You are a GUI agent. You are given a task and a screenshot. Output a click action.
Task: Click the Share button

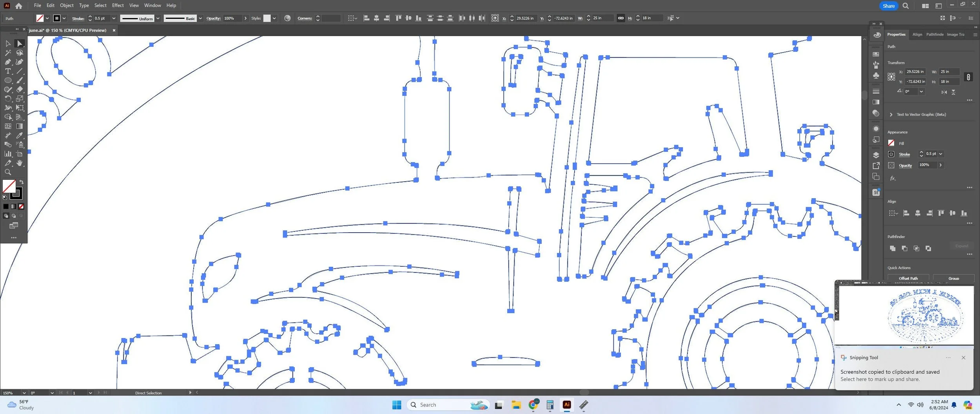coord(888,6)
